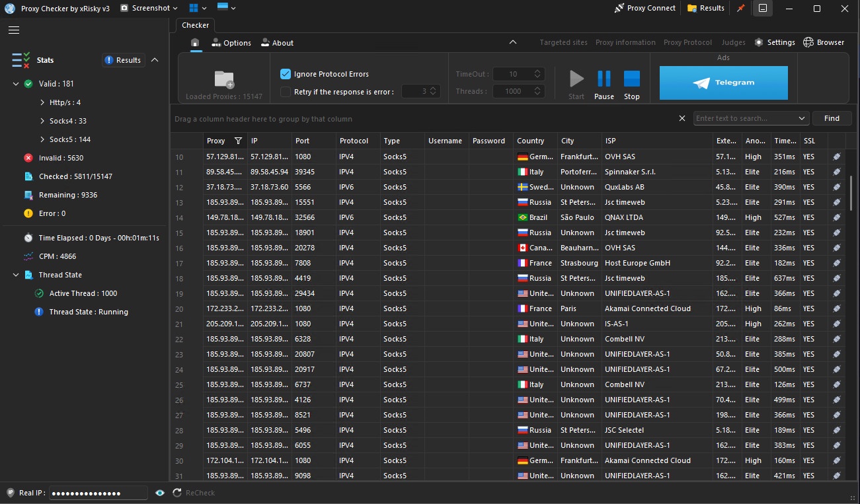Click the Proxy column filter icon
This screenshot has height=504, width=860.
pyautogui.click(x=238, y=141)
